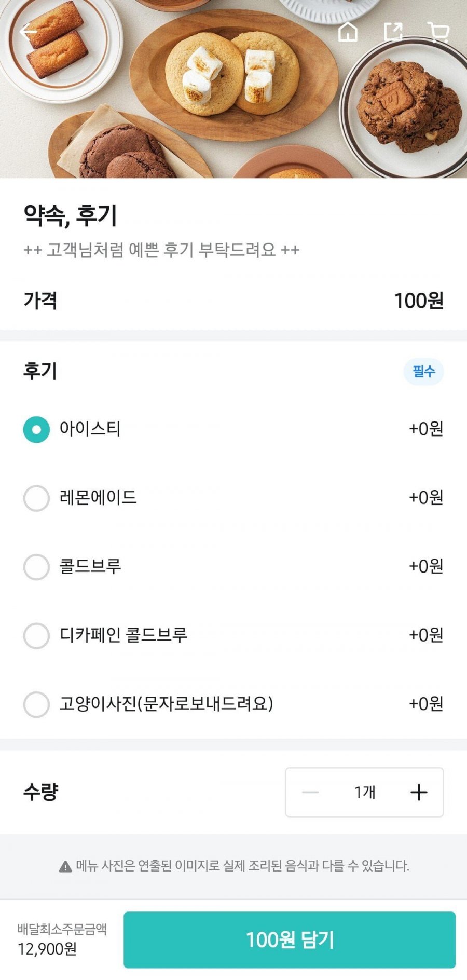
Task: Open the shopping cart icon
Action: 438,32
